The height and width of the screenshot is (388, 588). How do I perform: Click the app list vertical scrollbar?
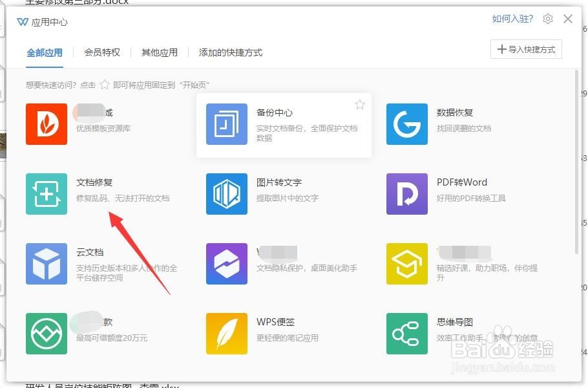[577, 162]
